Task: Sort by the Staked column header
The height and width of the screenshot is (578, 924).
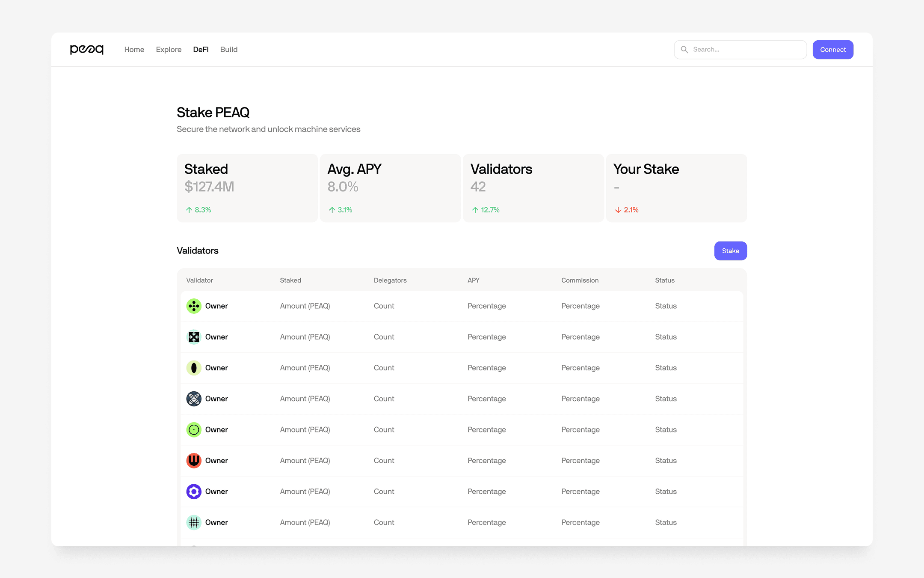Action: click(x=290, y=280)
